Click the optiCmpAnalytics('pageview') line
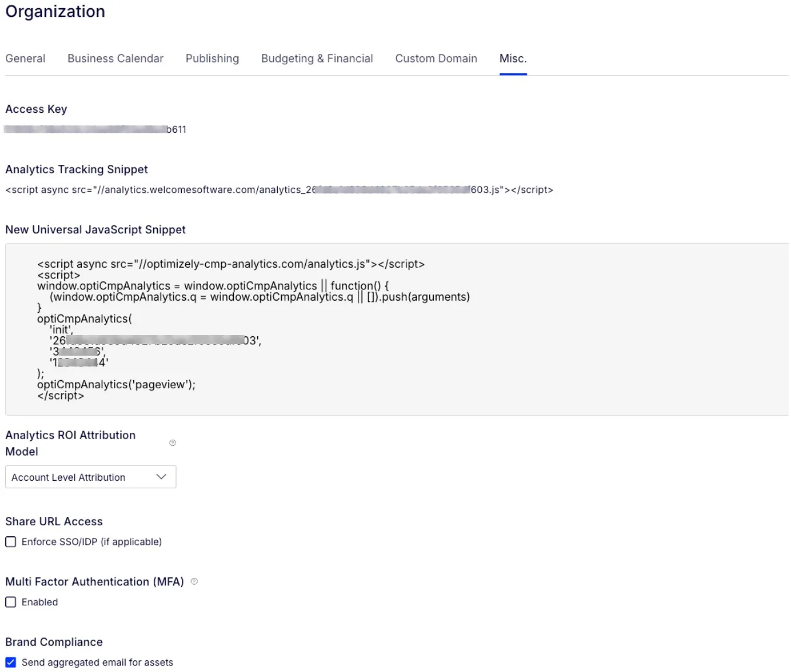Screen dimensions: 791x672 pos(116,384)
